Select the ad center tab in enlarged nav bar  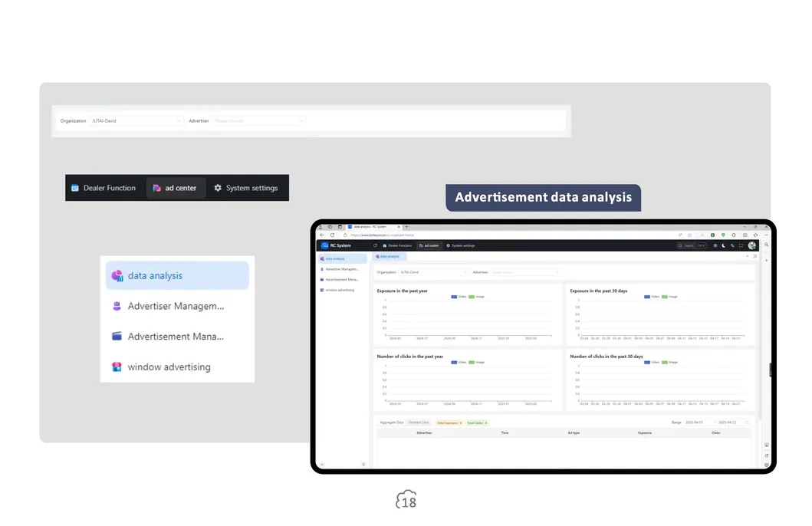(176, 188)
